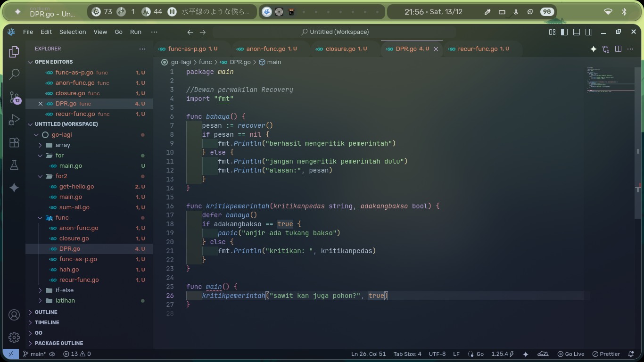Image resolution: width=644 pixels, height=362 pixels.
Task: Open Explorer Views and More Actions ellipsis
Action: 142,49
